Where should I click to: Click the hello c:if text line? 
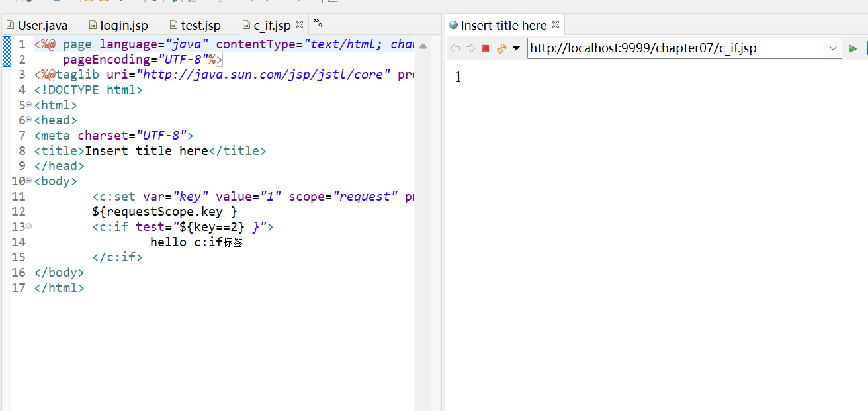[x=196, y=242]
